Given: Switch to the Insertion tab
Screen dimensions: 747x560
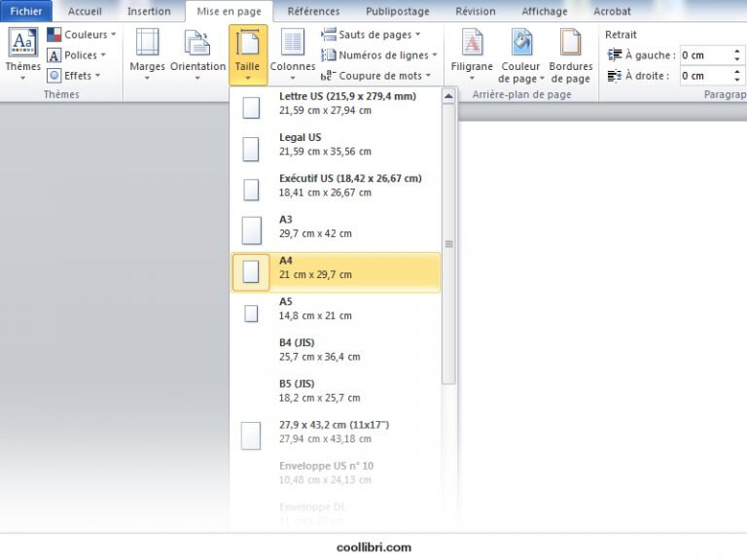Looking at the screenshot, I should pos(149,11).
